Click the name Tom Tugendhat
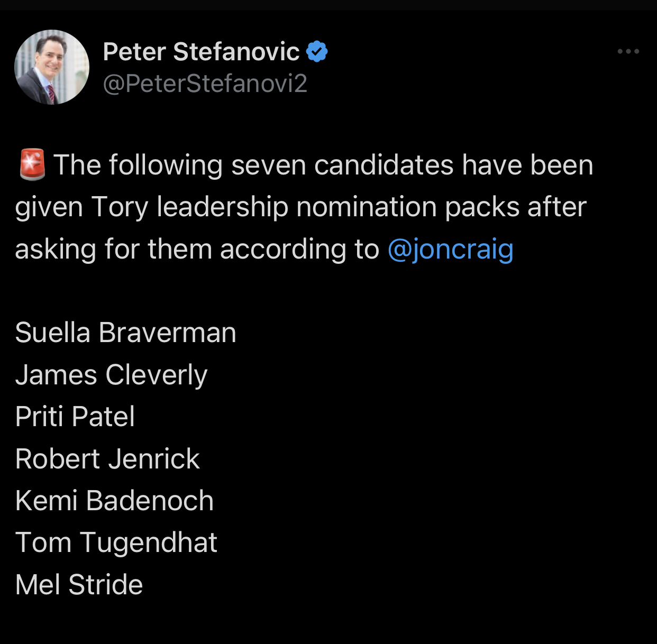657x644 pixels. (x=116, y=542)
